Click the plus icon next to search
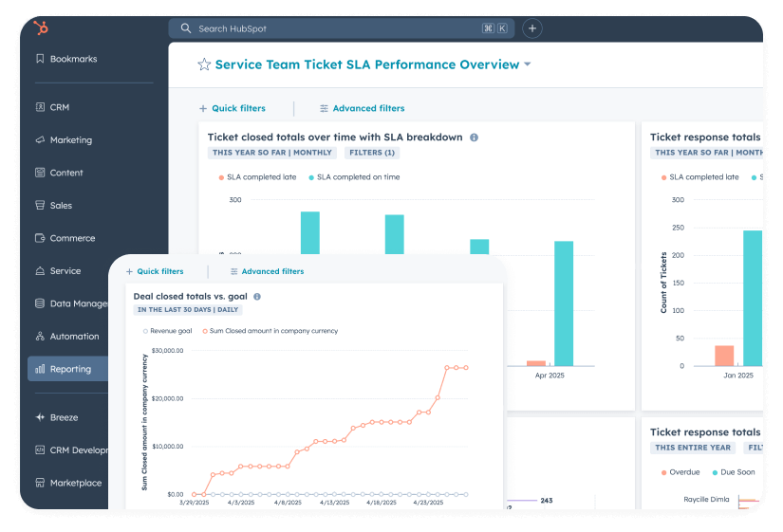783x532 pixels. [532, 28]
